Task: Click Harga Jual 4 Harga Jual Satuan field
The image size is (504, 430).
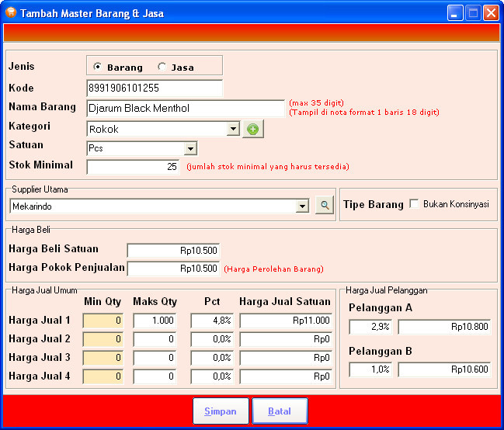Action: 286,376
